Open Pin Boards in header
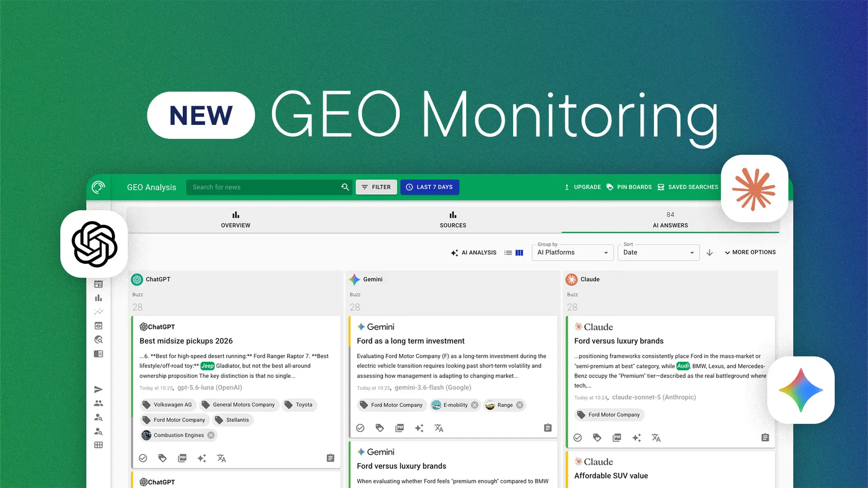This screenshot has width=868, height=488. [x=629, y=187]
